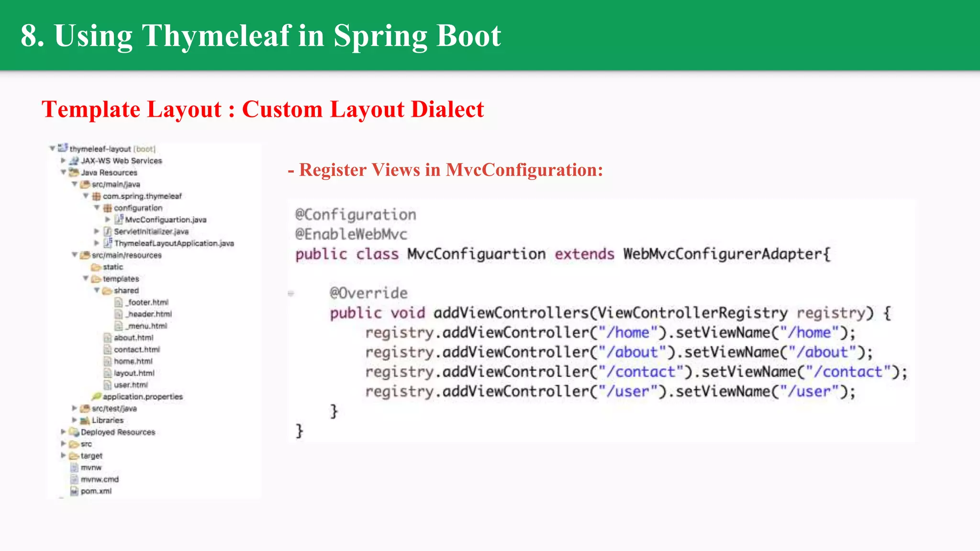The height and width of the screenshot is (551, 980).
Task: Click the application.properties leaf icon
Action: click(x=96, y=397)
